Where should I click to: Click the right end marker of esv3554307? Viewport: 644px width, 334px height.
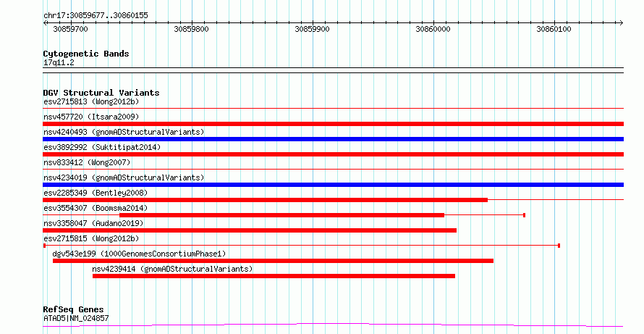(525, 215)
